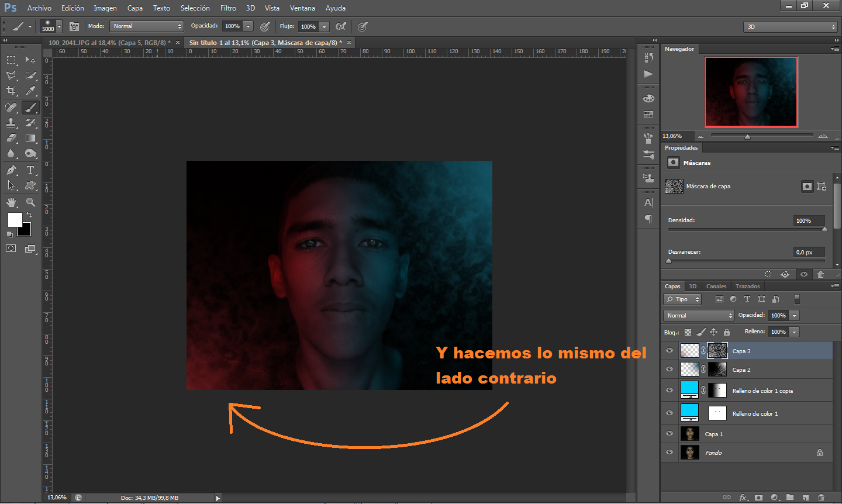Hide the Capa 2 layer
Screen dimensions: 842x504
pyautogui.click(x=670, y=370)
